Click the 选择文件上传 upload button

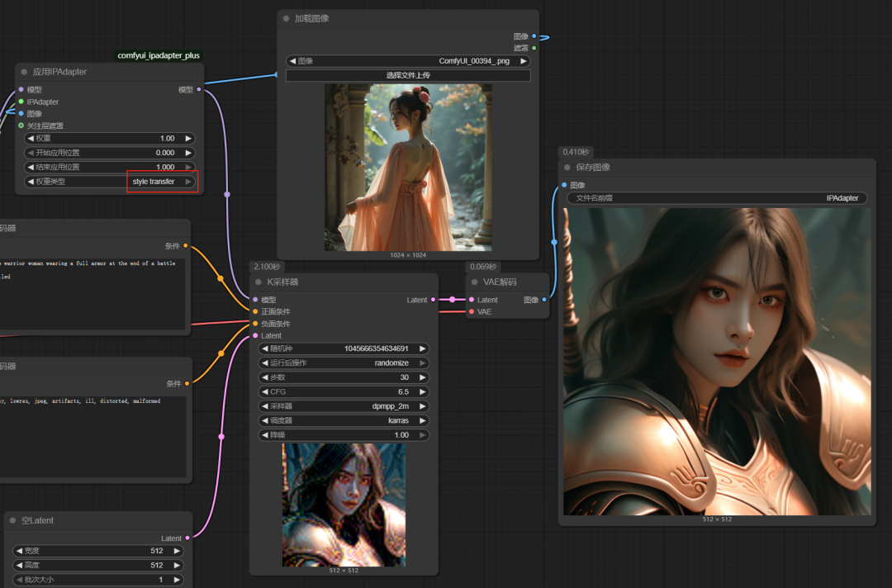click(408, 75)
